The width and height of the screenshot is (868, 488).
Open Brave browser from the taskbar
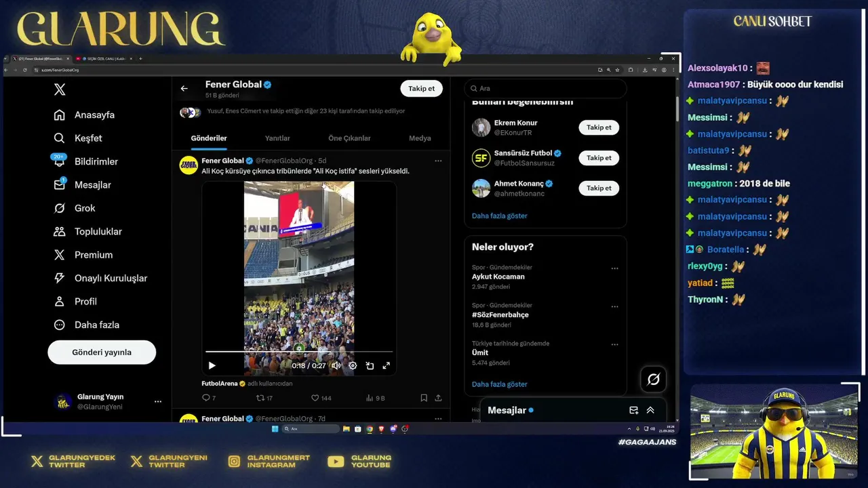[381, 429]
